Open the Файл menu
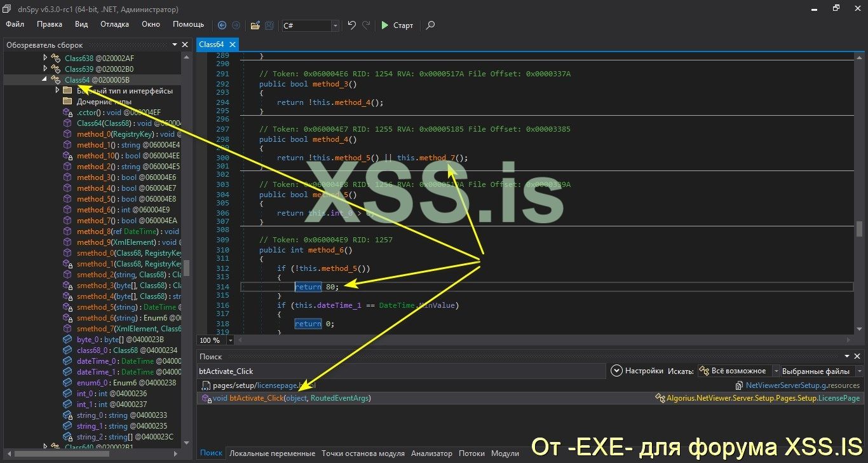This screenshot has height=463, width=868. pyautogui.click(x=15, y=24)
